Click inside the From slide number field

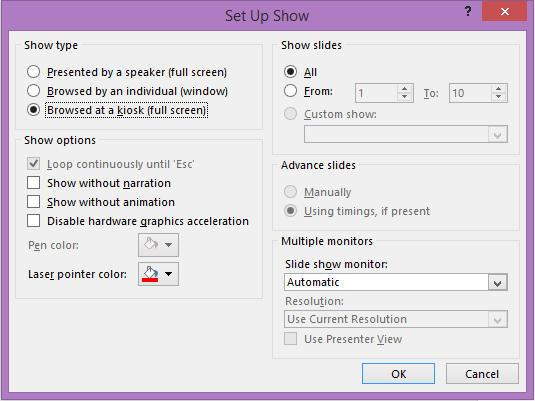[376, 93]
